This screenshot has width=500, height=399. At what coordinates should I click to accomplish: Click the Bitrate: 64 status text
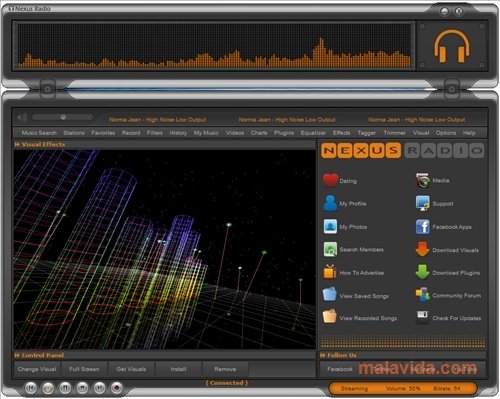(x=447, y=388)
